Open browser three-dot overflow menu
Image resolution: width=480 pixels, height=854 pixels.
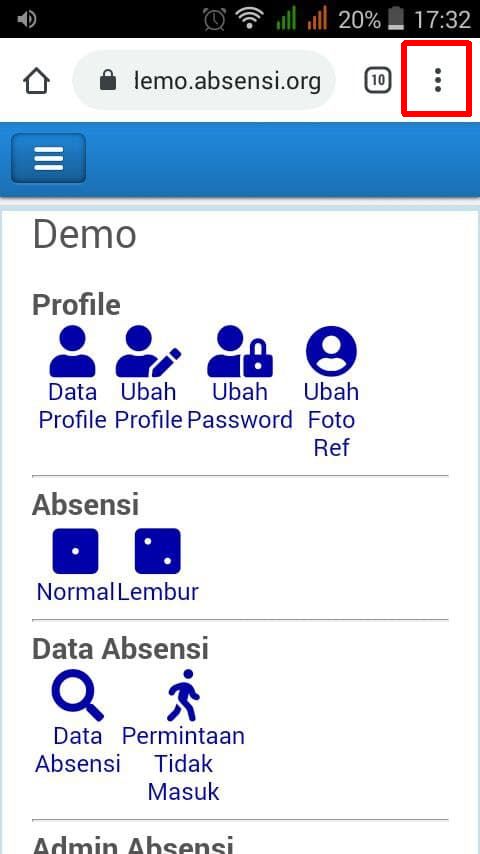[x=437, y=80]
